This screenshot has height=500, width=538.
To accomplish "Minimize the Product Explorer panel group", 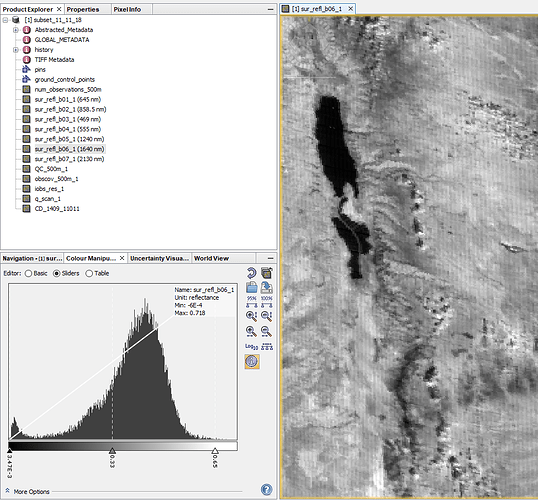I will (270, 9).
